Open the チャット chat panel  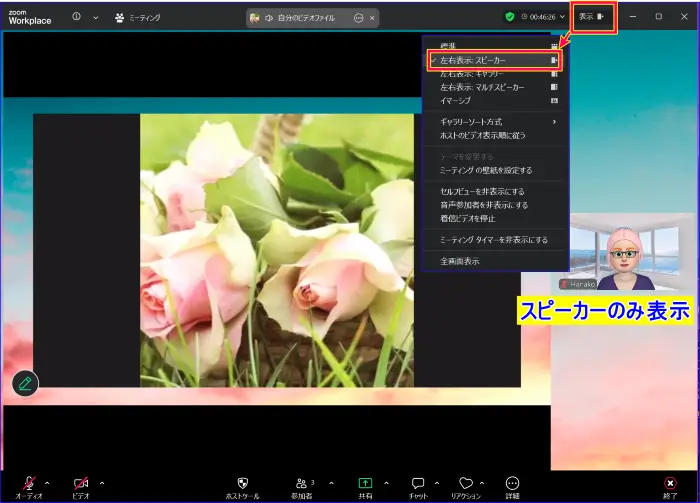point(419,482)
